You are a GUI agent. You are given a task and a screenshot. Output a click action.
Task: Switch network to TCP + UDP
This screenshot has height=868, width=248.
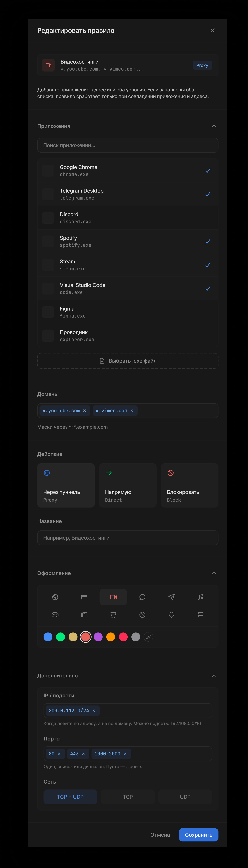(70, 797)
